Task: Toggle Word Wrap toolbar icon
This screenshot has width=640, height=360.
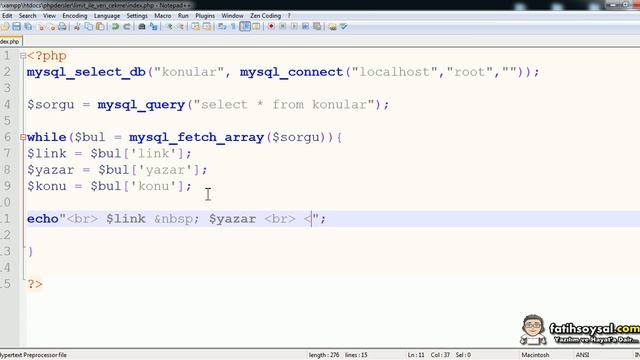Action: tap(222, 27)
